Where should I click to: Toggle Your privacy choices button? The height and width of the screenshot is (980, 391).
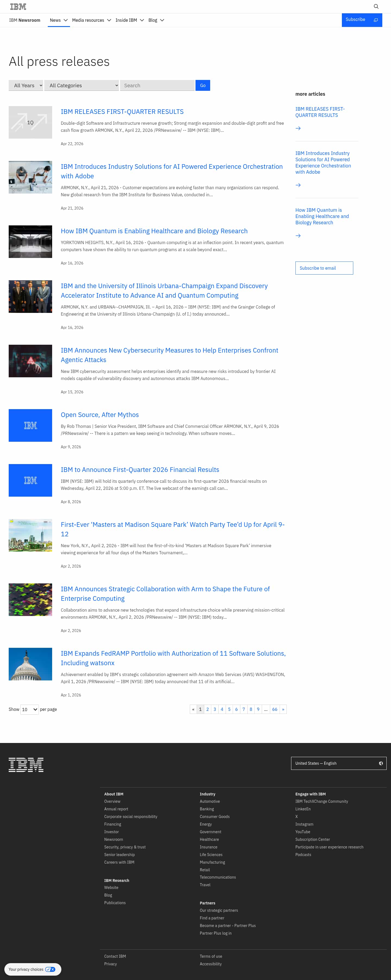[x=32, y=969]
